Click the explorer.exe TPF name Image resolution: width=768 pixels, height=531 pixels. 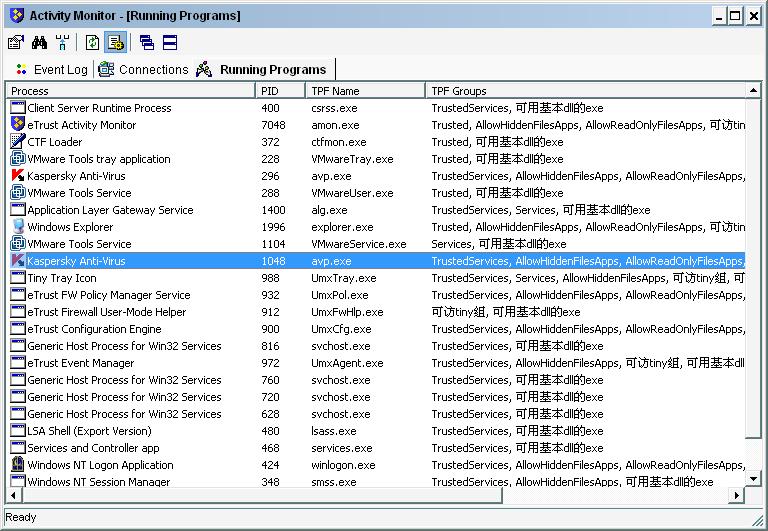[x=342, y=227]
